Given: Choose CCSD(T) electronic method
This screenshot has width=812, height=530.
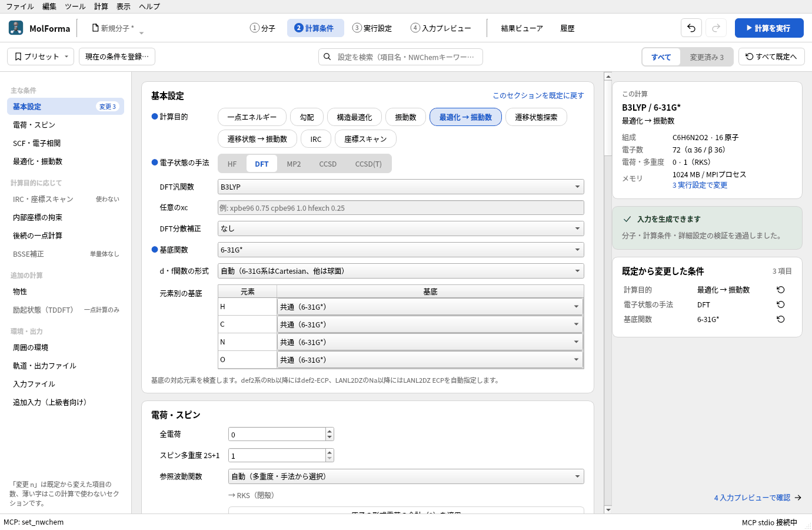Looking at the screenshot, I should click(x=368, y=164).
